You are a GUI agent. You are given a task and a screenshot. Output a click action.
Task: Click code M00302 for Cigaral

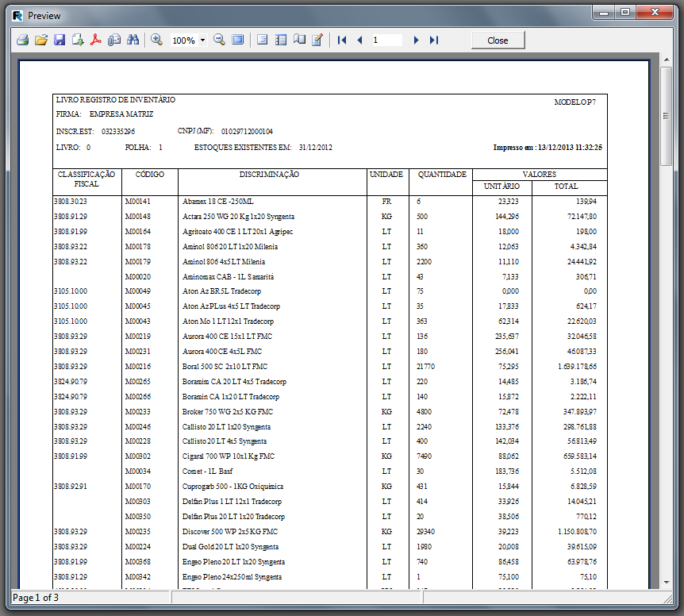tap(137, 456)
